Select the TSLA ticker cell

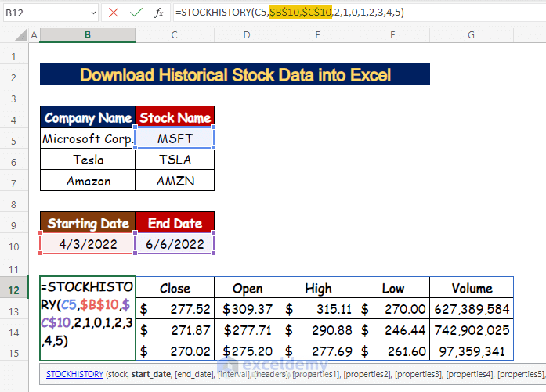[175, 160]
